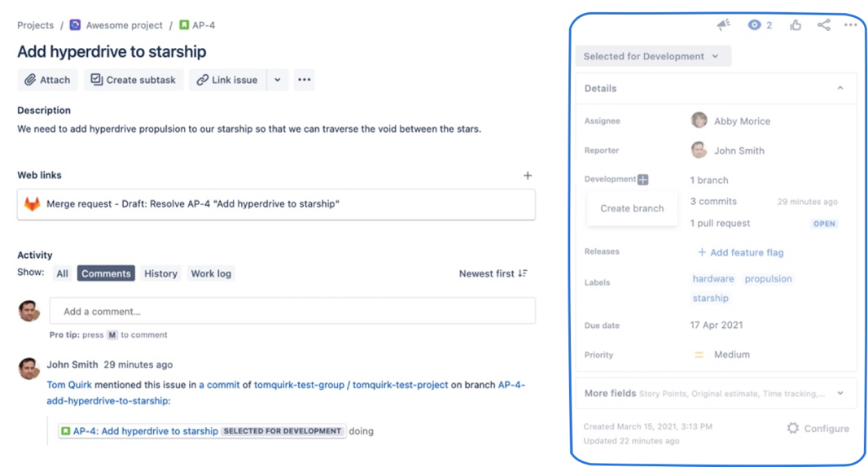868x467 pixels.
Task: Click the Attach button
Action: tap(47, 80)
